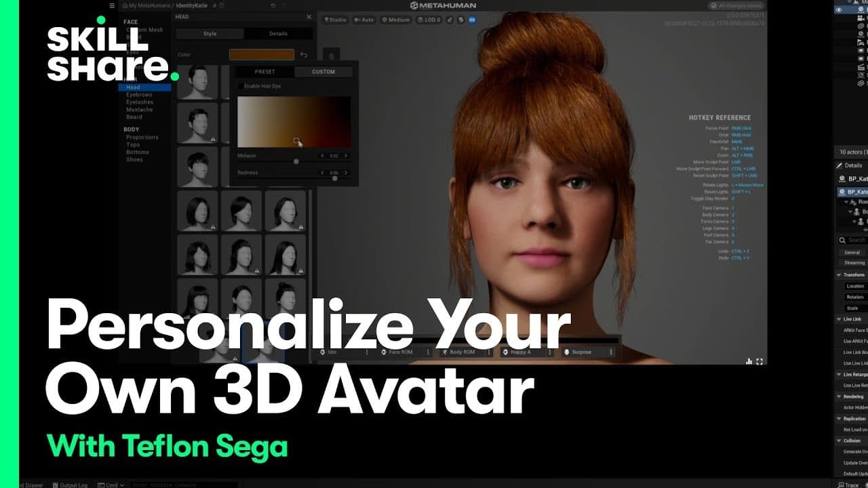868x488 pixels.
Task: Increase the Redness value with right arrow
Action: tap(346, 173)
